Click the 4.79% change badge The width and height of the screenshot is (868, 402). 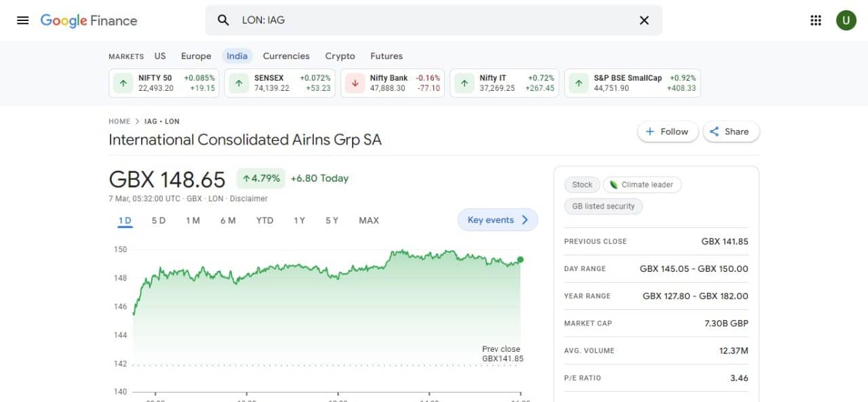[x=261, y=178]
